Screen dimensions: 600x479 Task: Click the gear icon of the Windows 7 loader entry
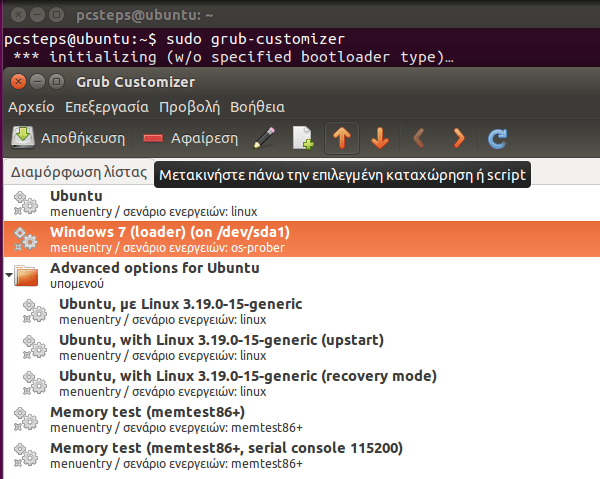click(x=26, y=239)
